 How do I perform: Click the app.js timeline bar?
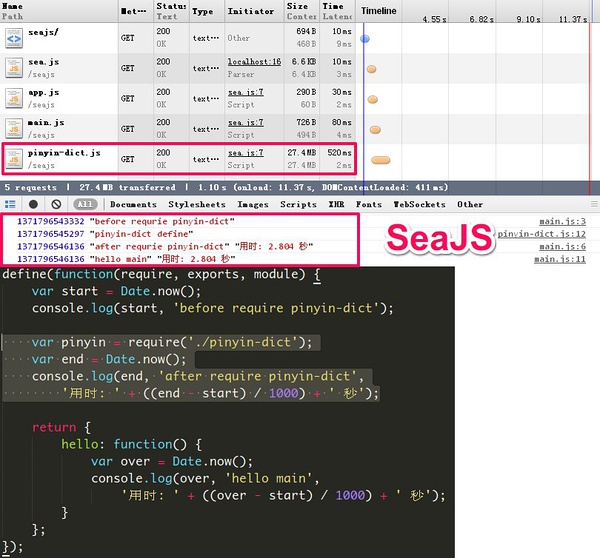(x=372, y=100)
